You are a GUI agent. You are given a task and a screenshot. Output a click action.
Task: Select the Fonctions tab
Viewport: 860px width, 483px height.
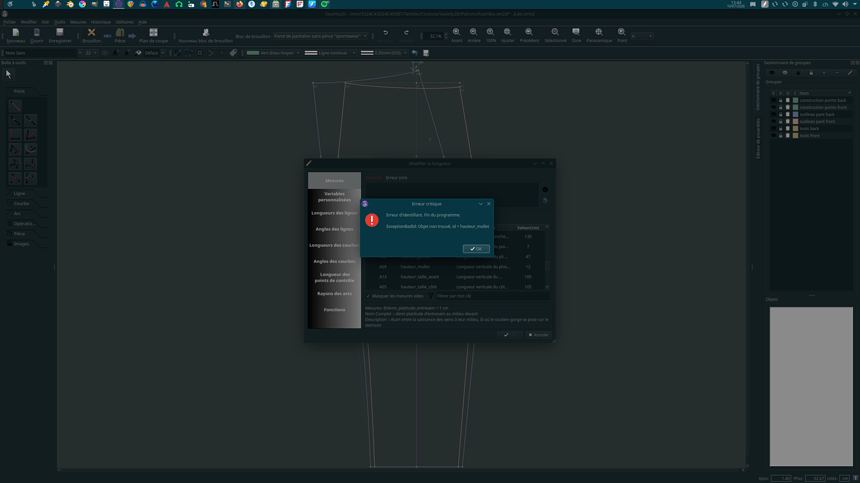click(x=334, y=310)
